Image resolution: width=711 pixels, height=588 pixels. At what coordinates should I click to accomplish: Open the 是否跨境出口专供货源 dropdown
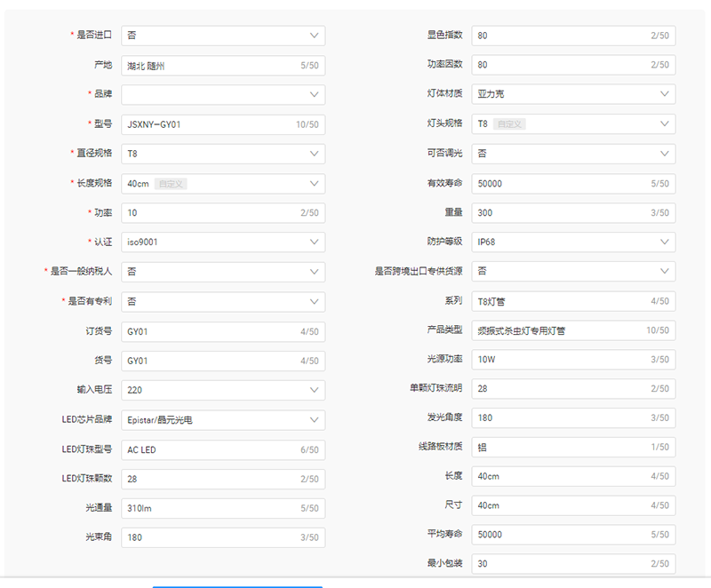coord(571,272)
